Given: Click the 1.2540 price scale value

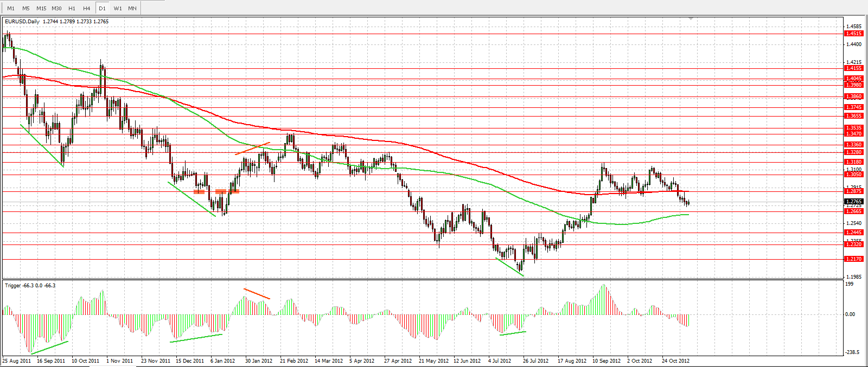Looking at the screenshot, I should [854, 223].
